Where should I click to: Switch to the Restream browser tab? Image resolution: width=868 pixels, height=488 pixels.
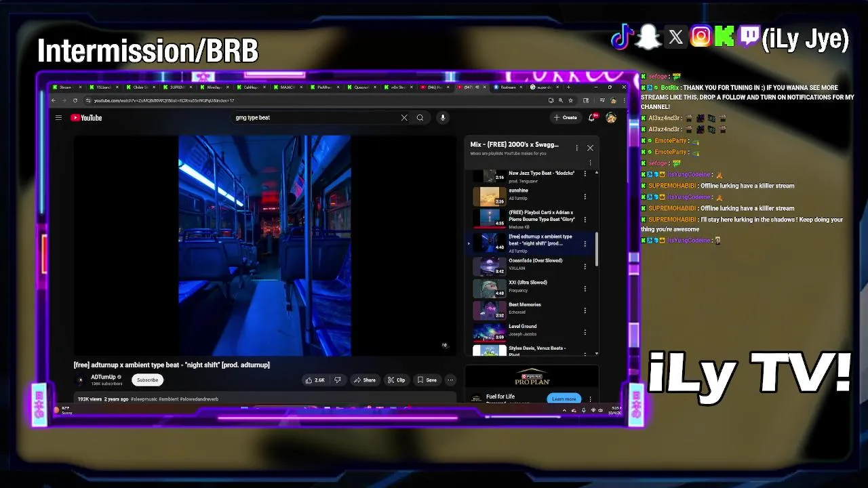pyautogui.click(x=508, y=87)
